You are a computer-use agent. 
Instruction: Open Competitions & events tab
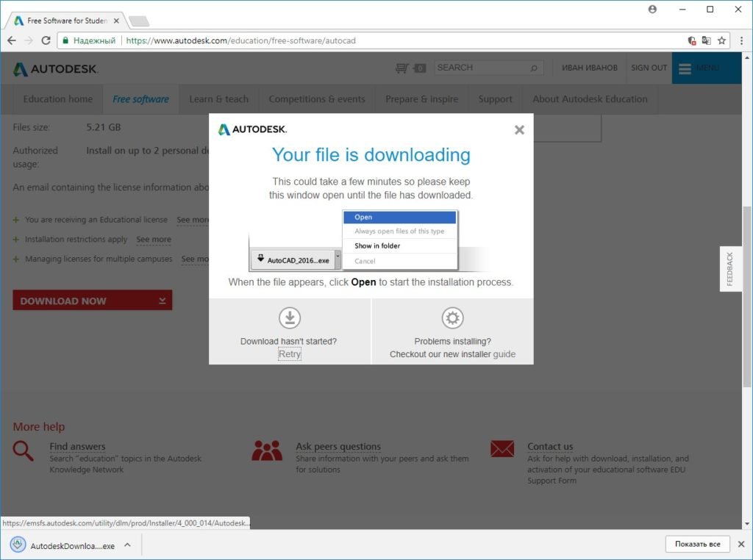pyautogui.click(x=317, y=99)
